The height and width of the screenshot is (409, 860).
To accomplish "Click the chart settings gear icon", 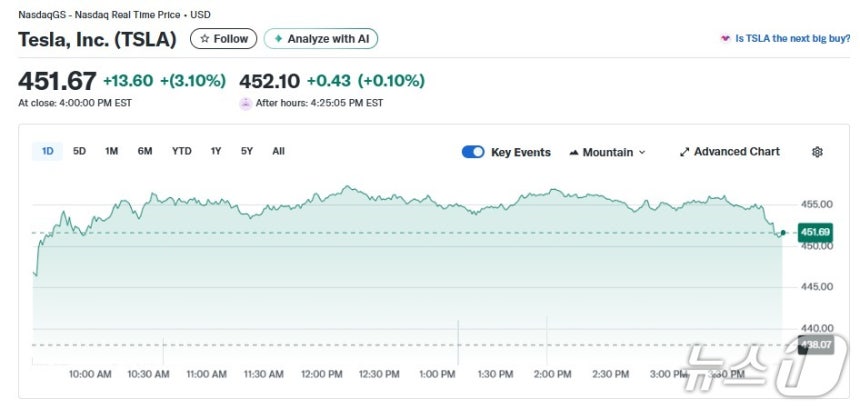I will click(x=817, y=152).
